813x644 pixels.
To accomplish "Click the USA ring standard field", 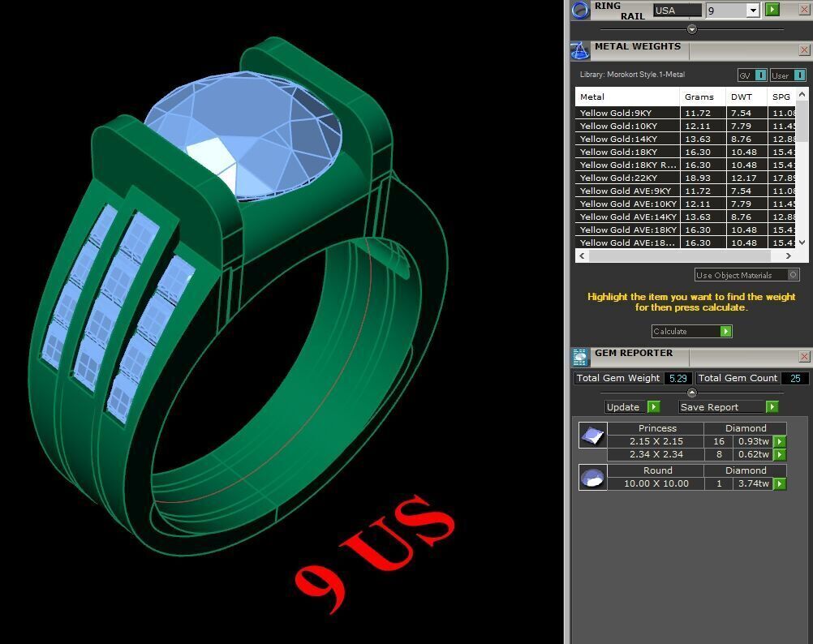I will [677, 11].
